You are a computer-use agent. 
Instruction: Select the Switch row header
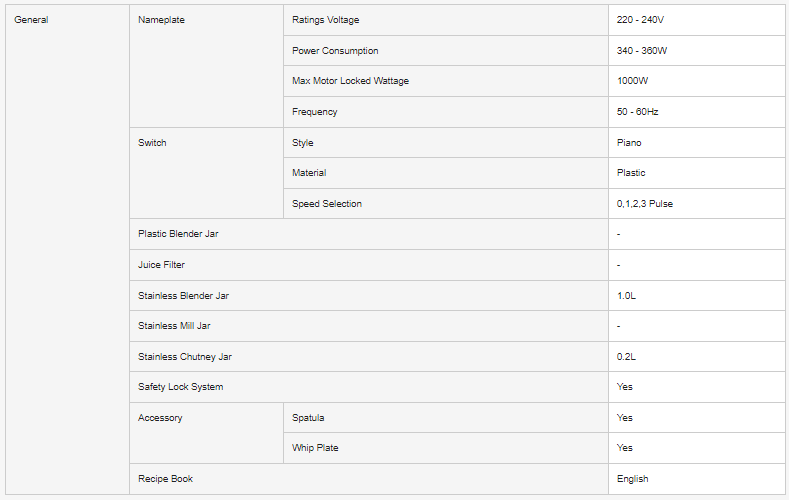point(152,143)
